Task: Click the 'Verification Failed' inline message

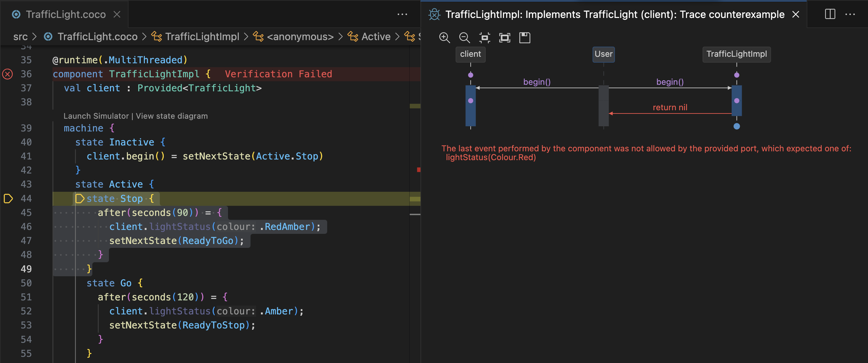Action: [x=278, y=74]
